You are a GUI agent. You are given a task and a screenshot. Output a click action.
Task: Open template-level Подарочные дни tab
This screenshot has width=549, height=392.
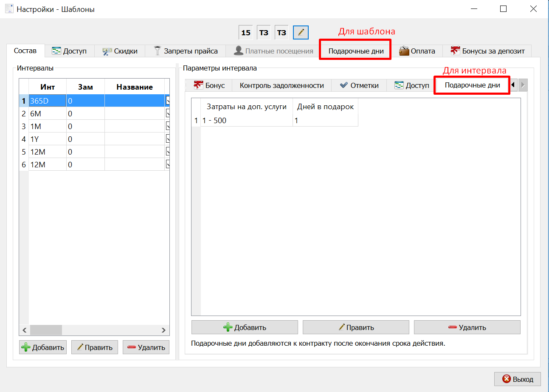click(356, 51)
